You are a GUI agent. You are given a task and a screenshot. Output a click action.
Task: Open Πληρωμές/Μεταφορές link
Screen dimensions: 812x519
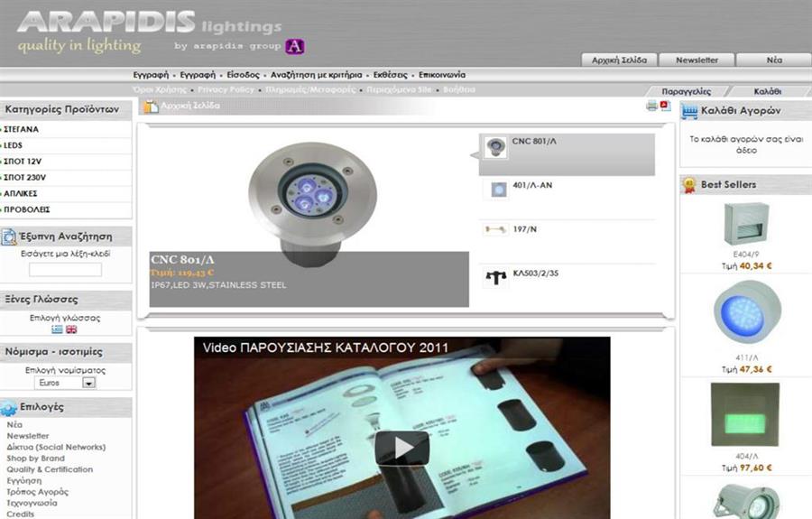pos(310,89)
